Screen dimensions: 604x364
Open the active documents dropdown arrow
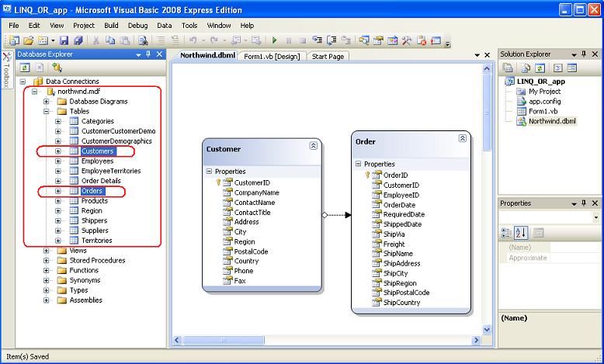pyautogui.click(x=477, y=55)
